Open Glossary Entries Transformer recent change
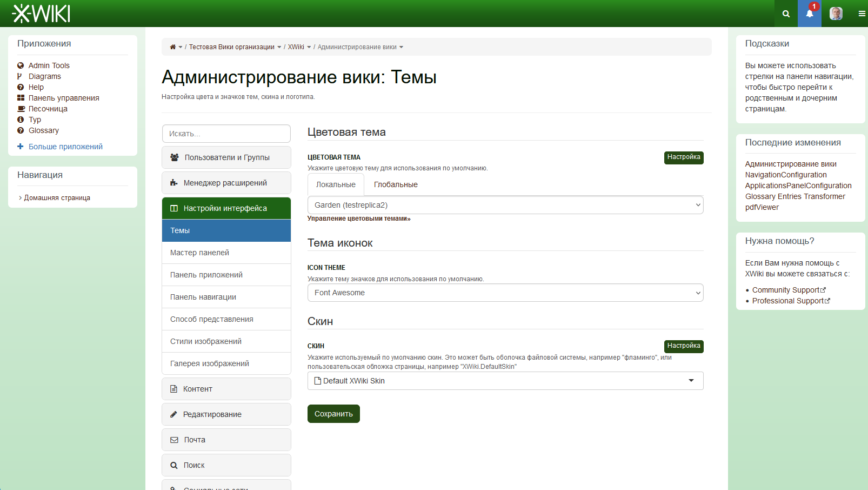The width and height of the screenshot is (868, 490). coord(795,196)
